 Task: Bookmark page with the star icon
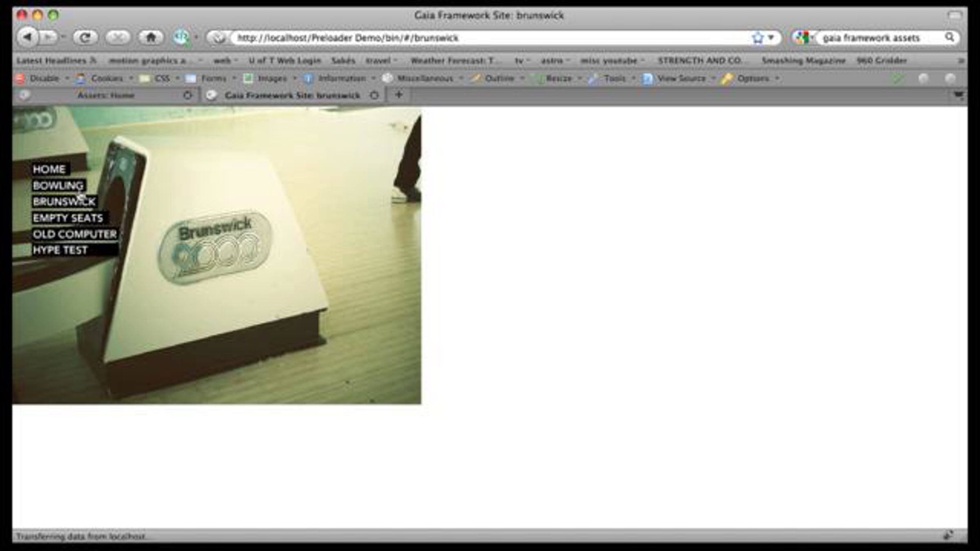click(757, 38)
